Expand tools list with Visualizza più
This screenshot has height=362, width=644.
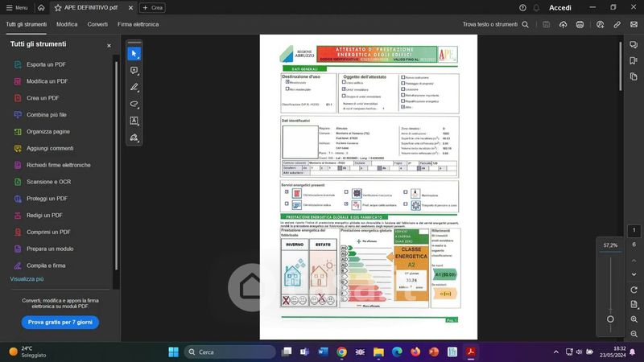(27, 278)
